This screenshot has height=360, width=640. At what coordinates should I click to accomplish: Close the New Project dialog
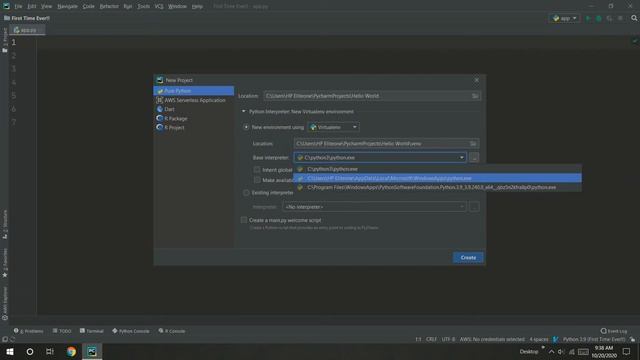pyautogui.click(x=476, y=80)
